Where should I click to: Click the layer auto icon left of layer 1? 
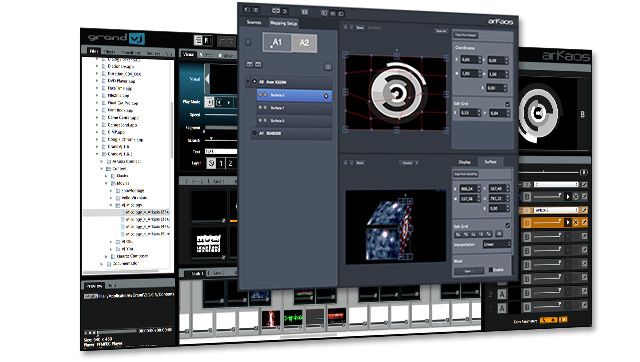point(211,163)
